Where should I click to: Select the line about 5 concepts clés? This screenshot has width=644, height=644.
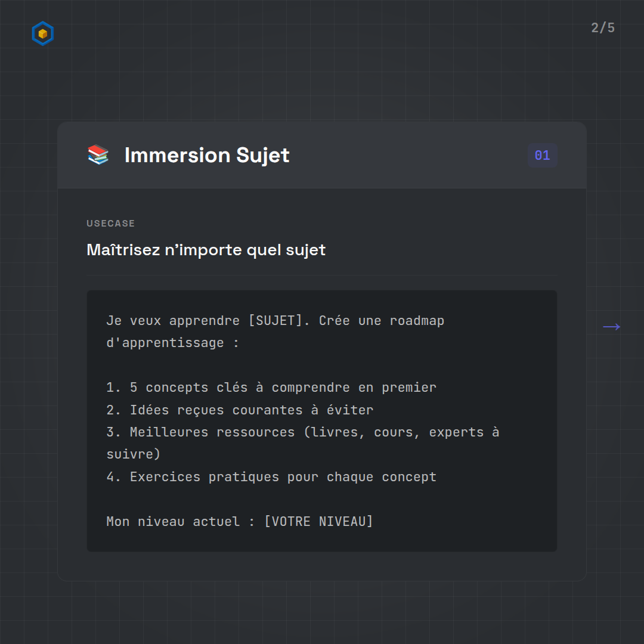271,388
